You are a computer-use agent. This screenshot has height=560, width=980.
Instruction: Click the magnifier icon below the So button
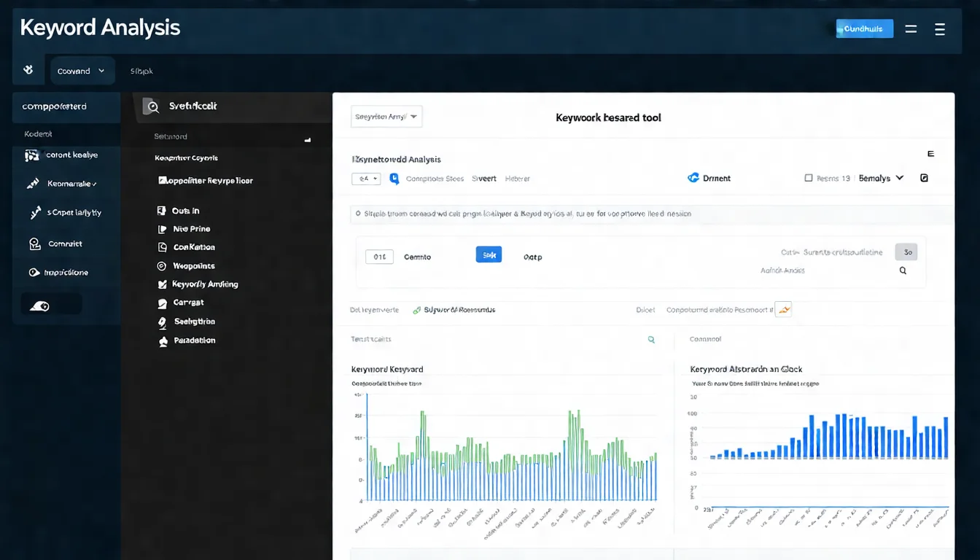tap(903, 271)
